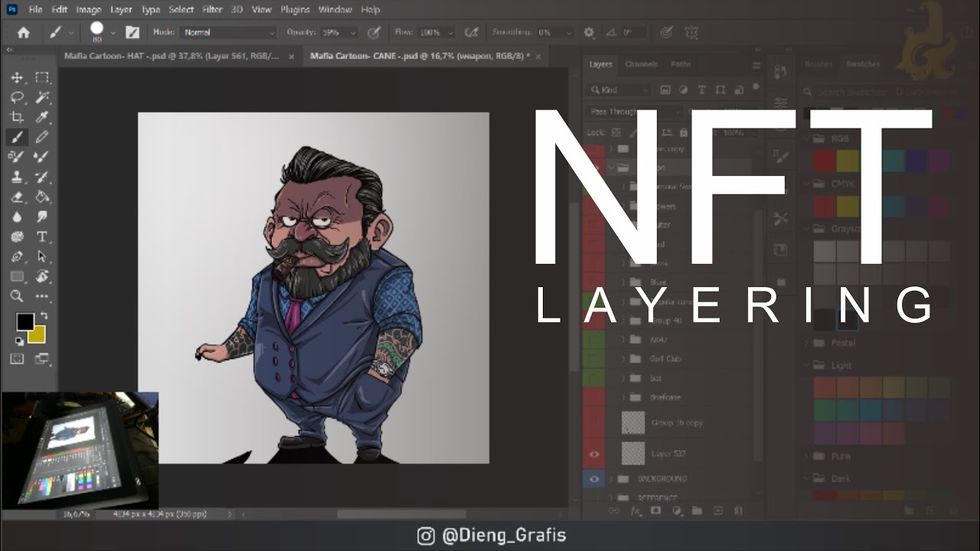980x551 pixels.
Task: Select the Type tool
Action: [x=42, y=236]
